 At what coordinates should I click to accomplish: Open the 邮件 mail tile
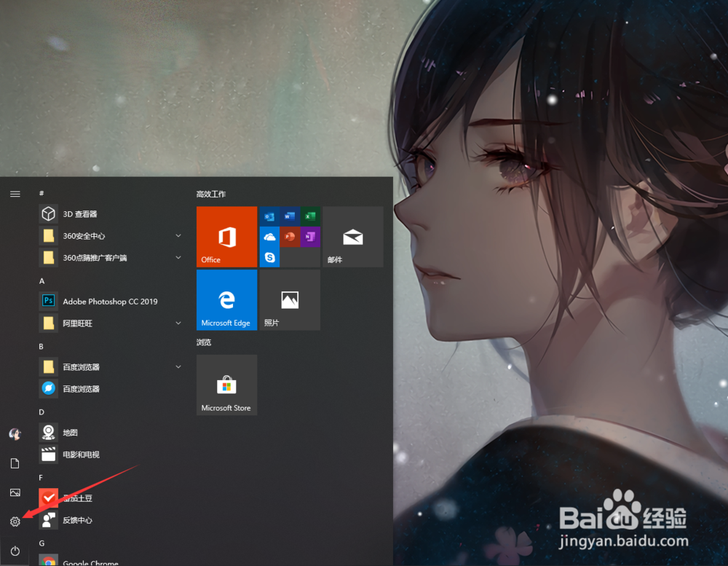click(x=353, y=237)
